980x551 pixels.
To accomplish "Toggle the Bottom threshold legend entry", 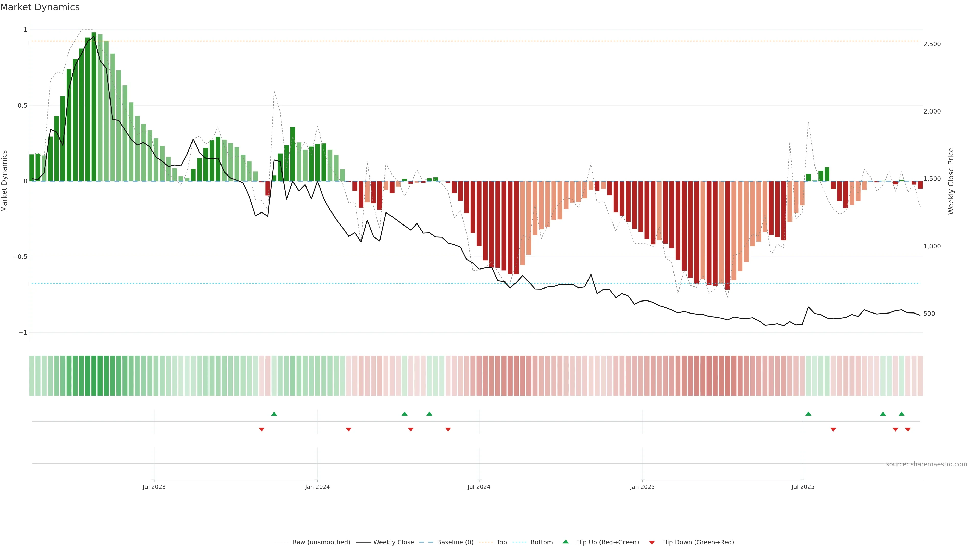I will (541, 542).
